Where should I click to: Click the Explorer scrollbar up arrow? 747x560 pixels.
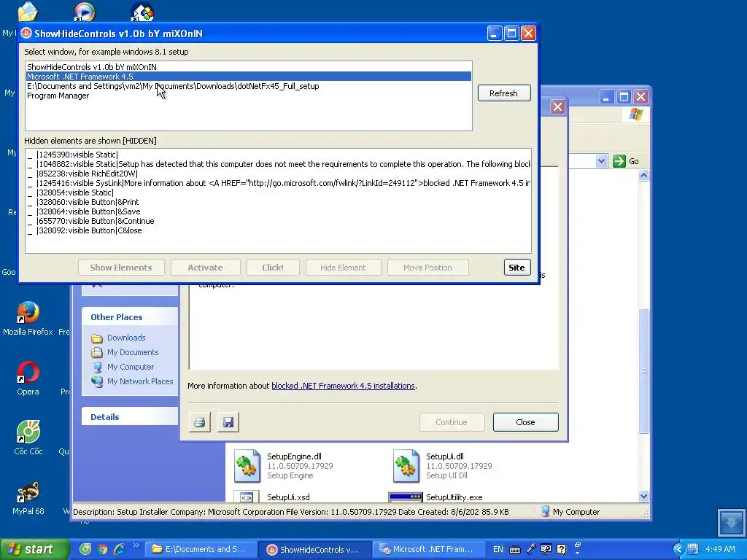tap(643, 176)
